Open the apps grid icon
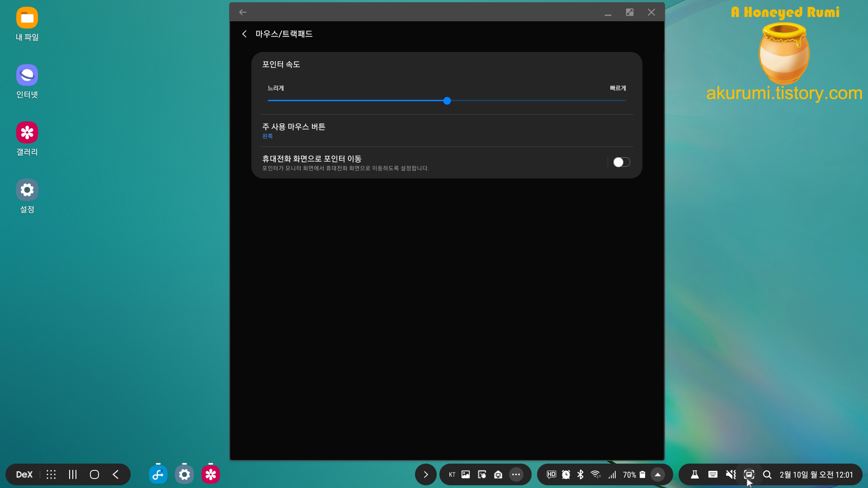868x488 pixels. pos(51,474)
